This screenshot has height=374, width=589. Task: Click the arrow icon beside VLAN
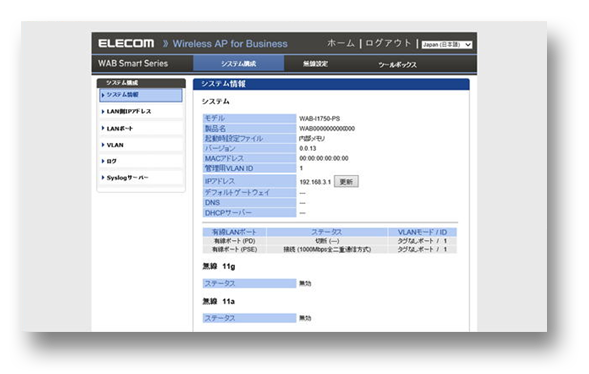pos(103,145)
